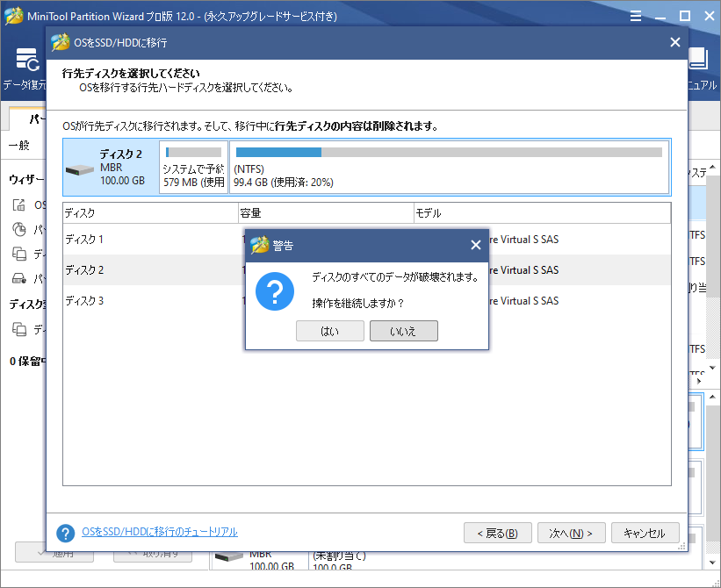The image size is (721, 588).
Task: Click the 容量 column header
Action: point(325,213)
